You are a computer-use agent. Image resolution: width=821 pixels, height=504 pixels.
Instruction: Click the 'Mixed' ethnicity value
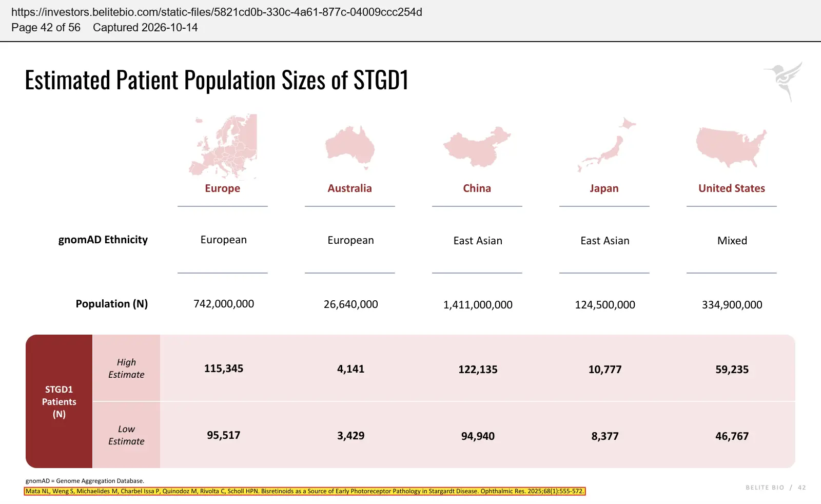[x=732, y=241]
